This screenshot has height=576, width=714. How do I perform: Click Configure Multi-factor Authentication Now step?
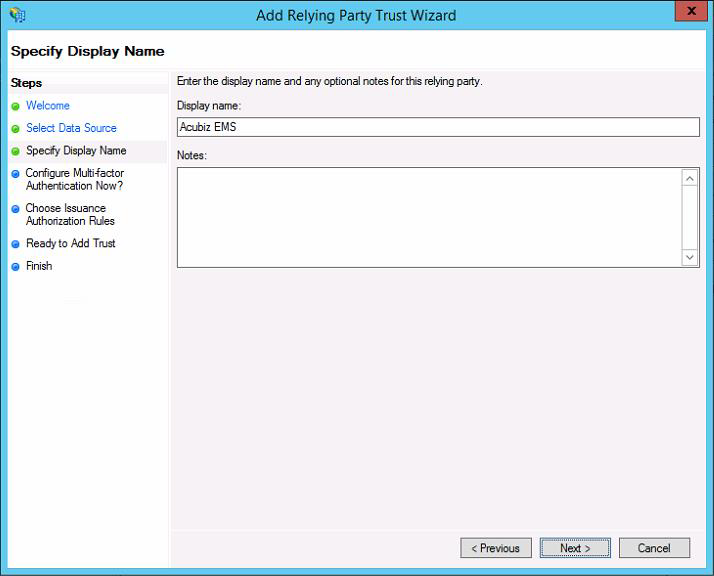[75, 179]
